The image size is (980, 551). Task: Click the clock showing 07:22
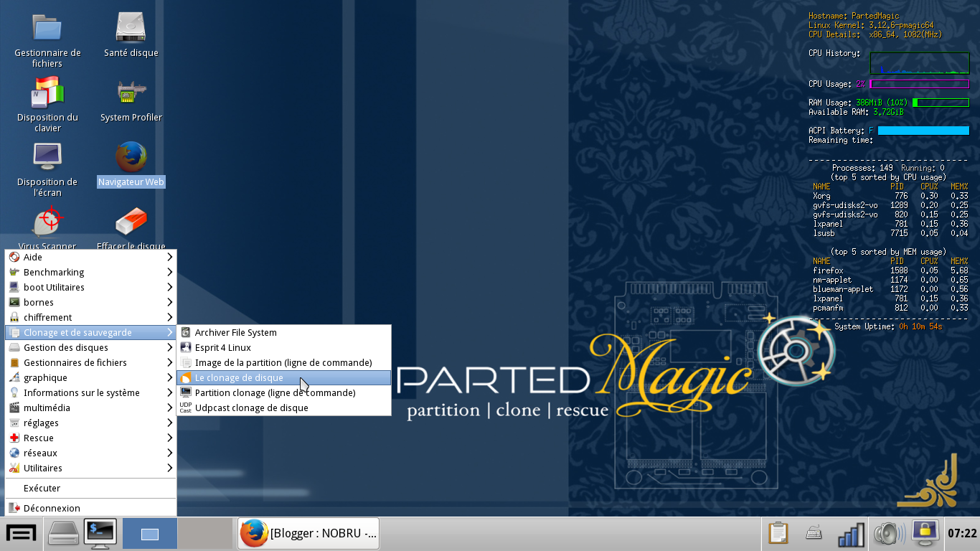(962, 534)
